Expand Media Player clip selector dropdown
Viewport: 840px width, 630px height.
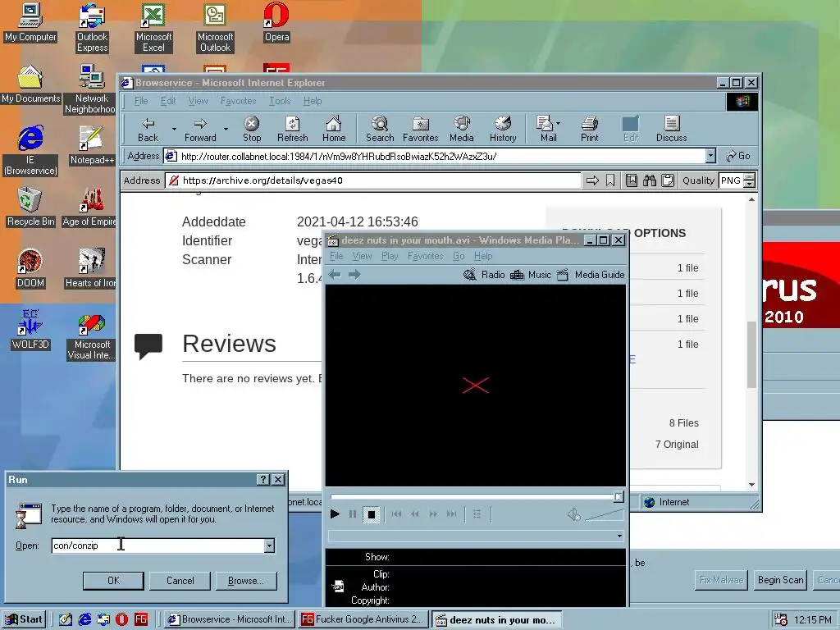619,536
